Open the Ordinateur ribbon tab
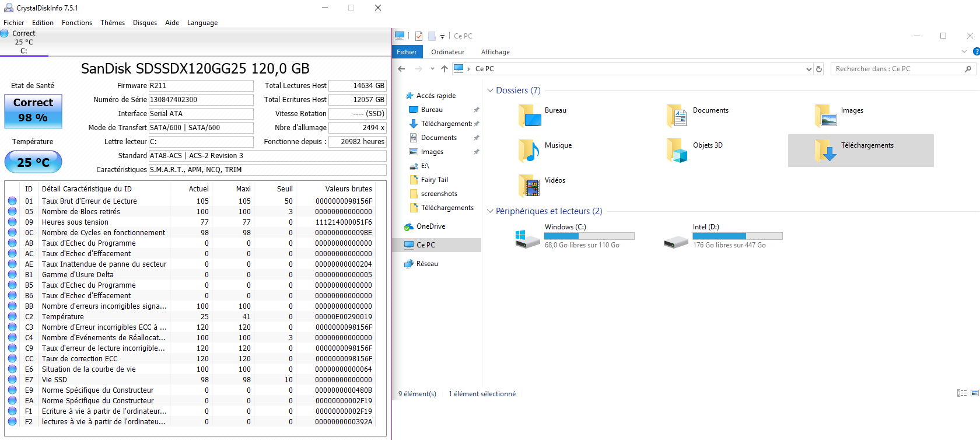Viewport: 980px width, 440px height. tap(448, 52)
